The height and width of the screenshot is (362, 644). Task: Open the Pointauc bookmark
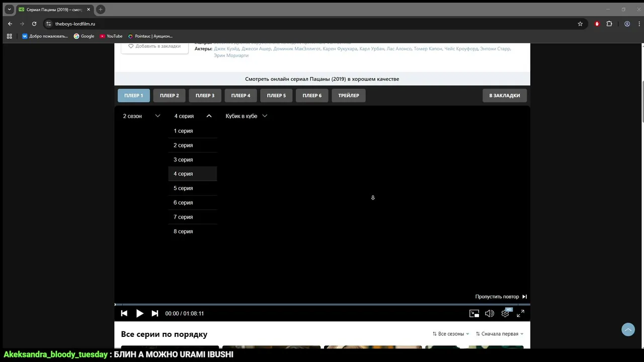[x=150, y=36]
